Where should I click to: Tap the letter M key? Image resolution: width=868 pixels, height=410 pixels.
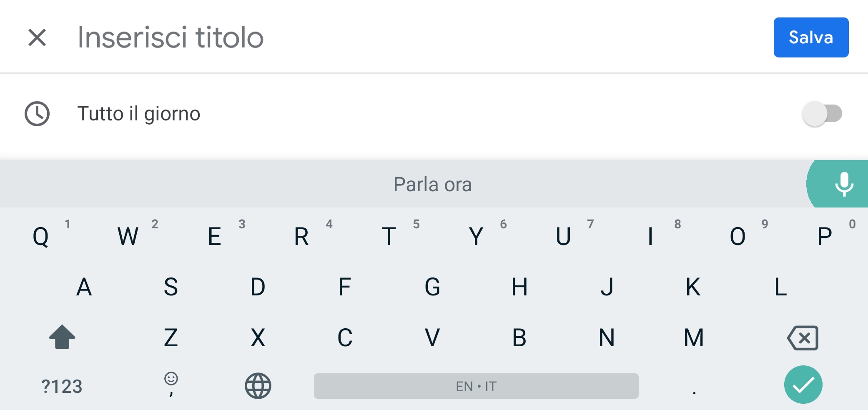coord(694,337)
